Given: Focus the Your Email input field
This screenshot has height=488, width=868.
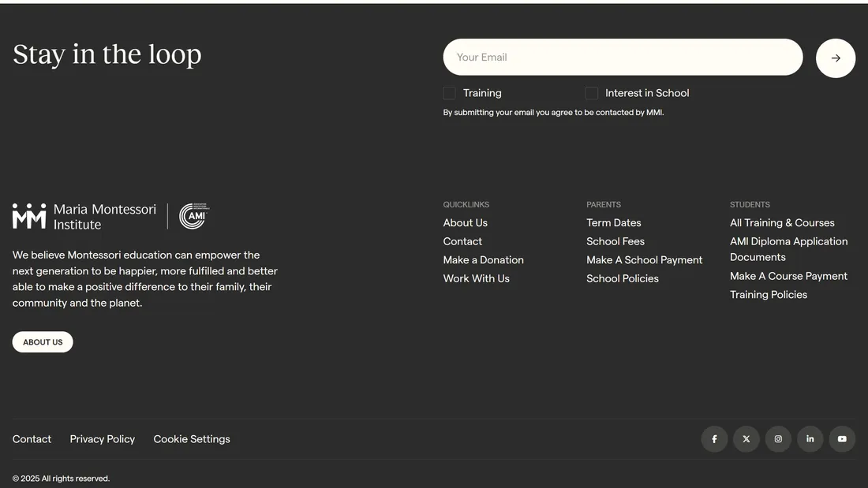Looking at the screenshot, I should coord(622,58).
